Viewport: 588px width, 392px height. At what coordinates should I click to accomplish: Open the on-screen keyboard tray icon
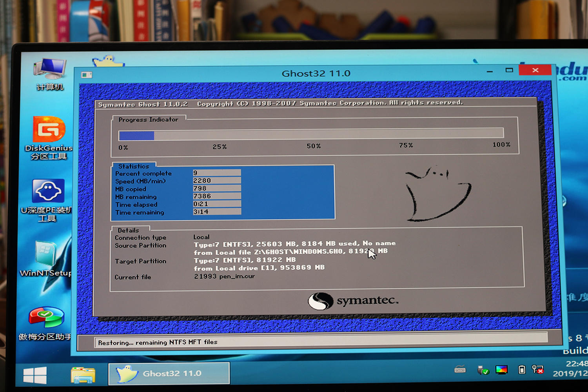pos(460,369)
